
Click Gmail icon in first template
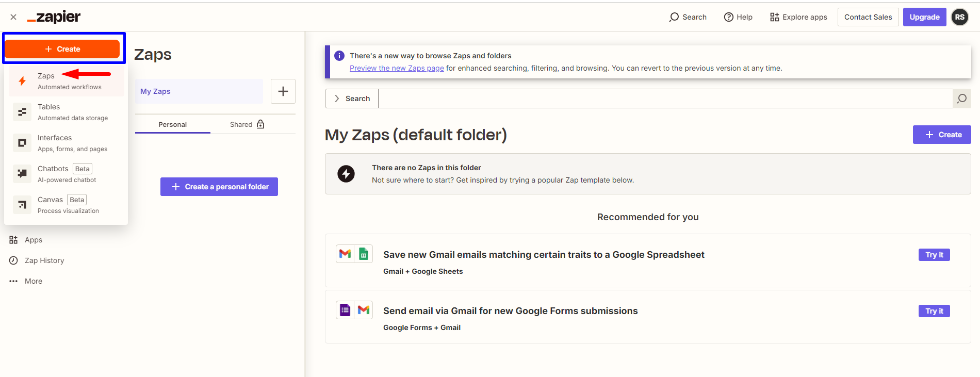(345, 254)
